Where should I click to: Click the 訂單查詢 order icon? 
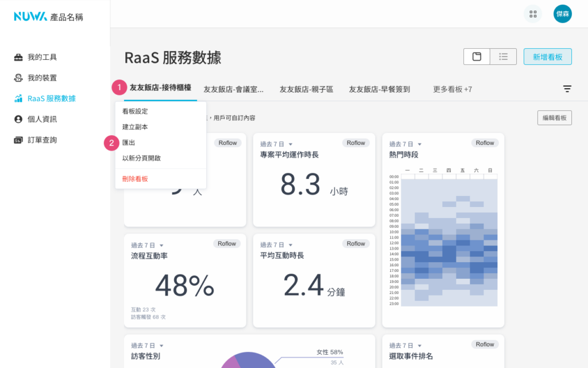18,140
